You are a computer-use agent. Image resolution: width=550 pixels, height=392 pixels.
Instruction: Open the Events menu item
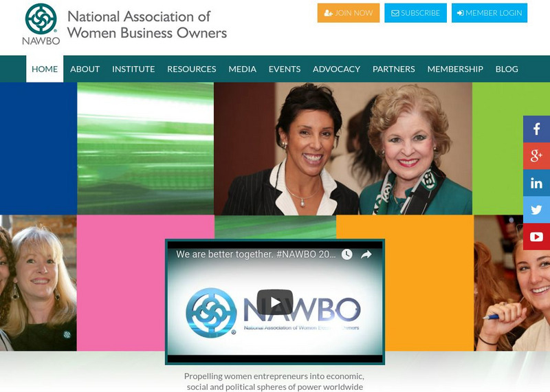tap(285, 69)
